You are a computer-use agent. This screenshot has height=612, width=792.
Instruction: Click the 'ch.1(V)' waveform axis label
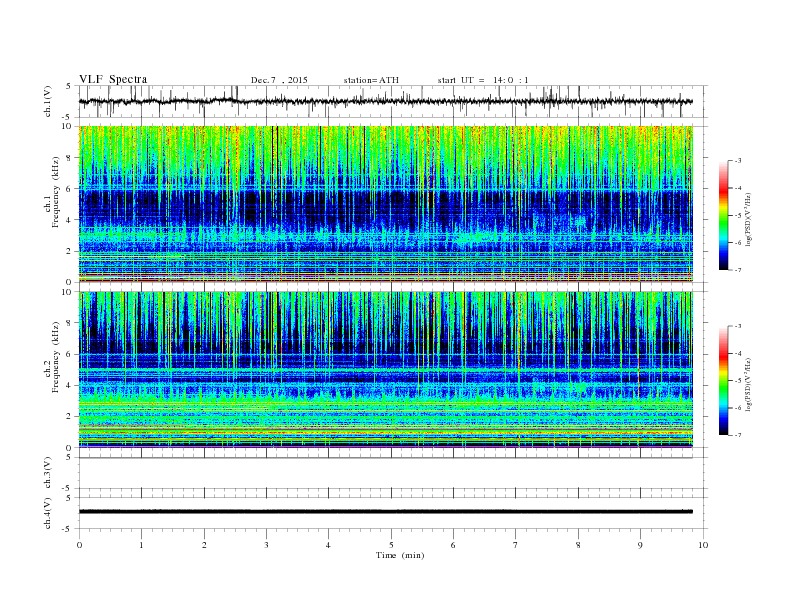point(48,101)
